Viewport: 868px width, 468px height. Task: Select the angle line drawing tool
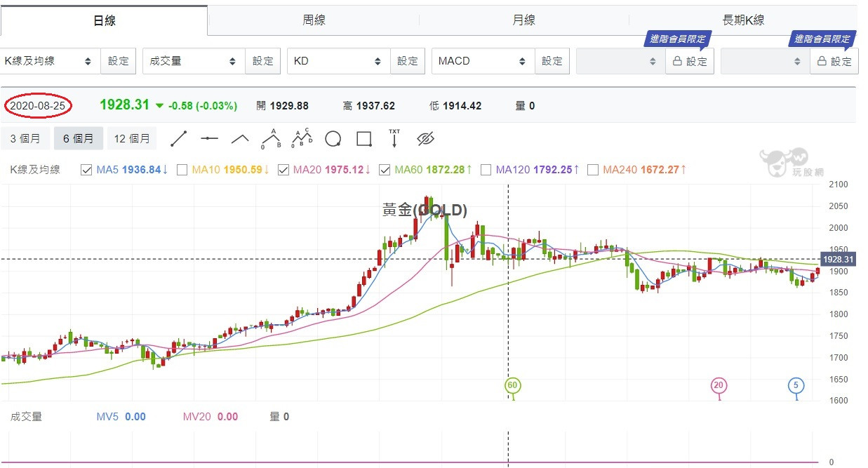coord(241,139)
